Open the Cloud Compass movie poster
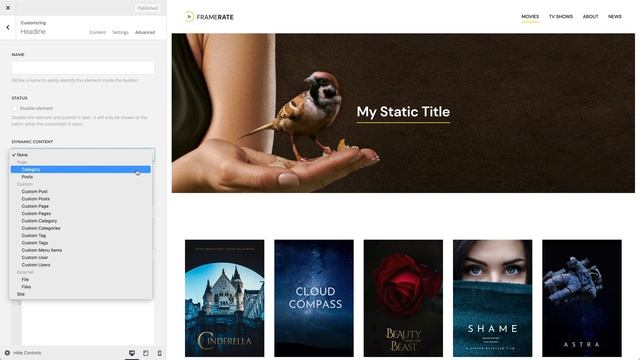This screenshot has width=640, height=360. coord(314,298)
